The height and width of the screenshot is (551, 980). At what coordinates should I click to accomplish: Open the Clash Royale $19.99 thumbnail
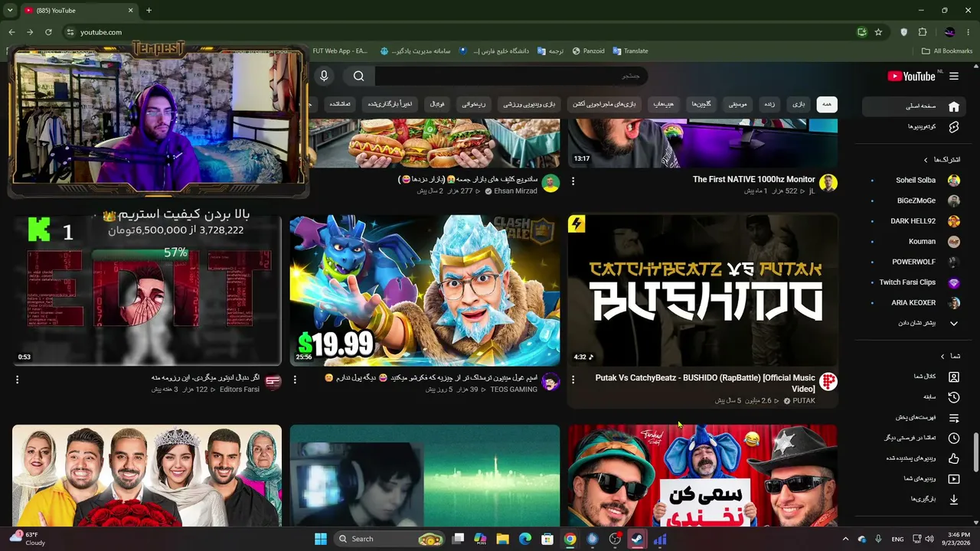point(425,290)
